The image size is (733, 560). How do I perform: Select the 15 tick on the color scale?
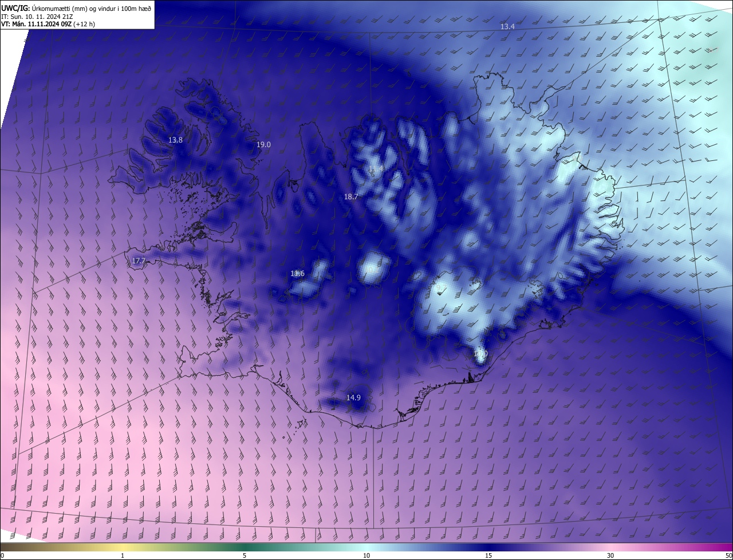[488, 555]
